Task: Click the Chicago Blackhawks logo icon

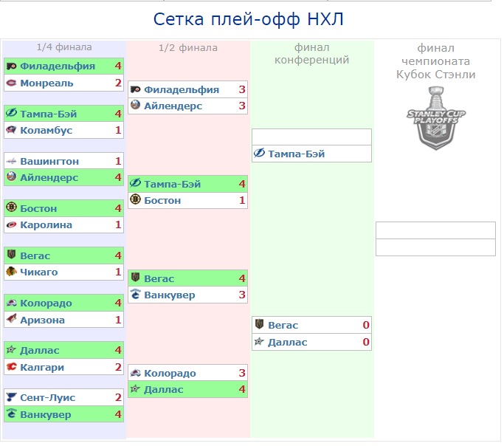Action: pyautogui.click(x=11, y=272)
